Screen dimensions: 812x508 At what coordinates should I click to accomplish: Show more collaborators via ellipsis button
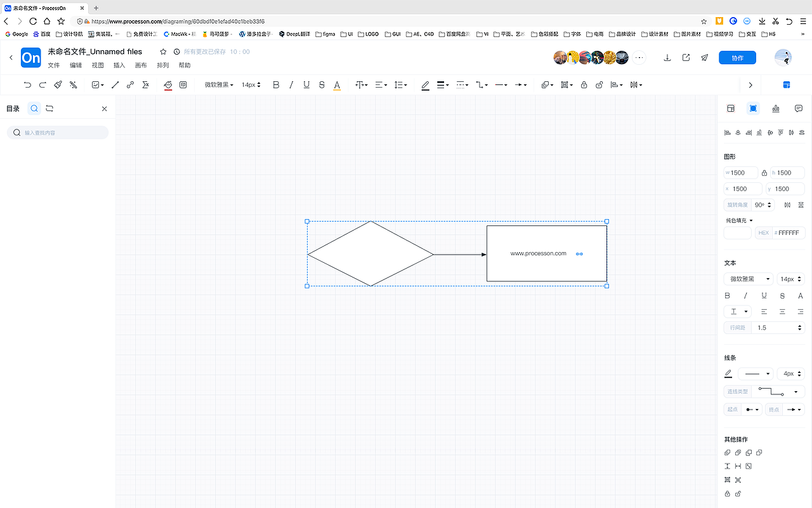coord(639,58)
